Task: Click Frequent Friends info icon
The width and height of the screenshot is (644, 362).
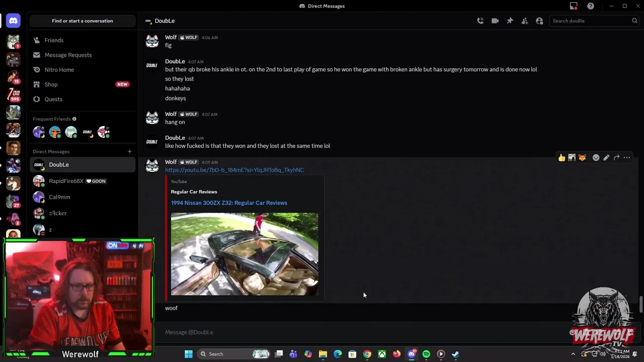Action: point(74,119)
